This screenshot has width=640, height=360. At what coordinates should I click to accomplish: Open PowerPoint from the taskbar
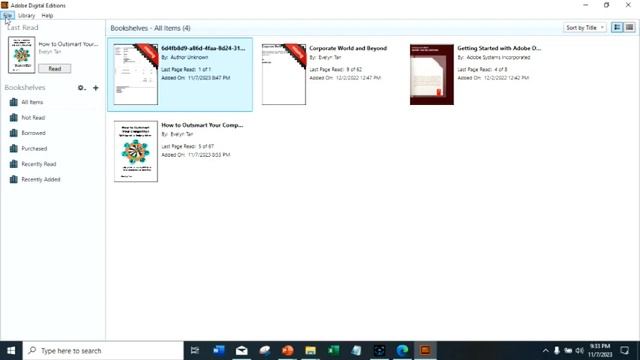[287, 351]
